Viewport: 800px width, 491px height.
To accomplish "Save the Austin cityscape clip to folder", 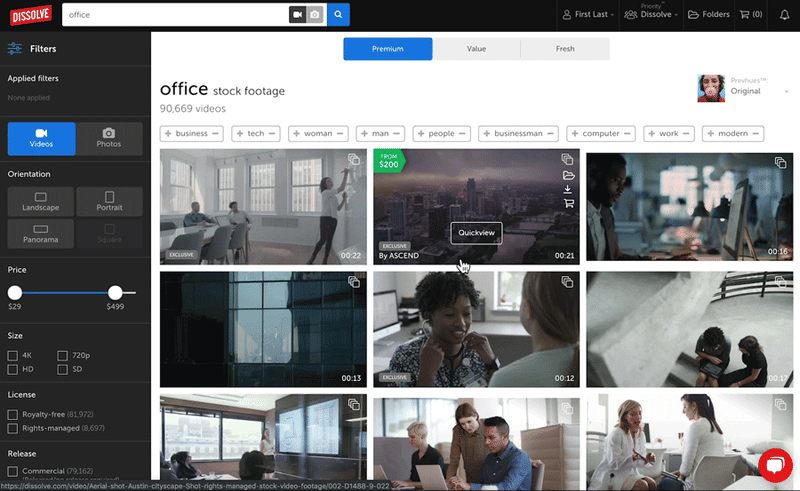I will pos(568,174).
